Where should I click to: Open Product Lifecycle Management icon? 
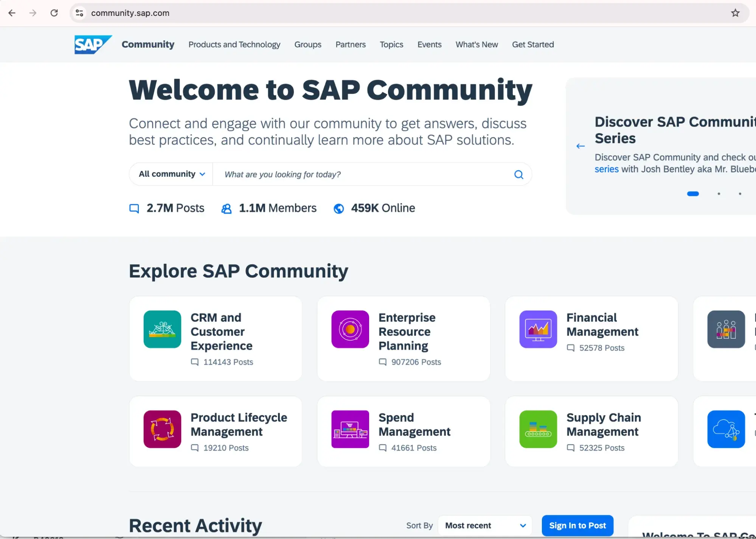pos(162,429)
